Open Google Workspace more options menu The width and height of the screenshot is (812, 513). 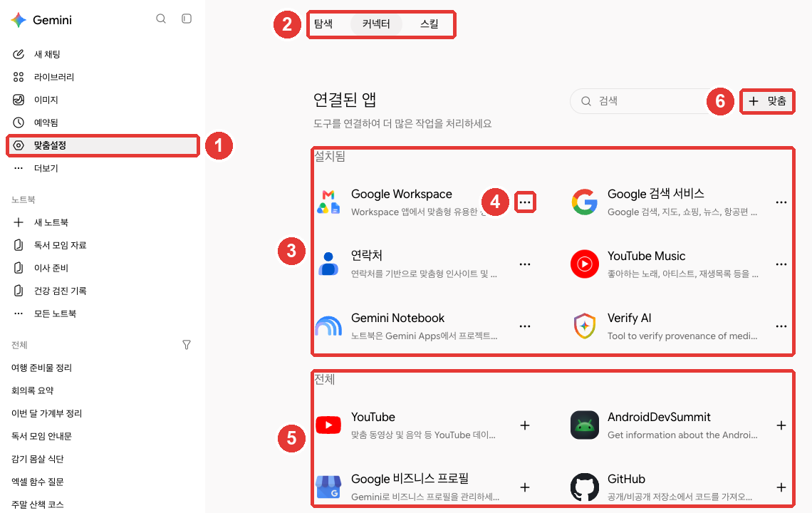pos(525,202)
